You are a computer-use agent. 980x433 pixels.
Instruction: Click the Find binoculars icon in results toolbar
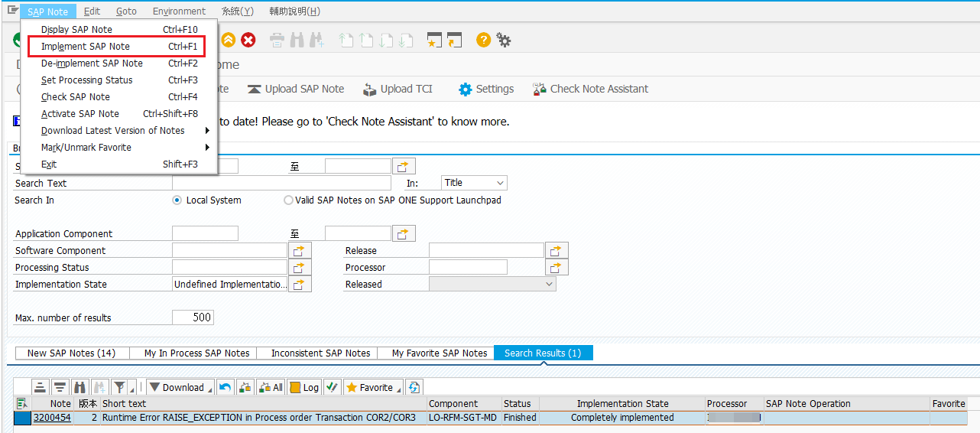click(80, 387)
